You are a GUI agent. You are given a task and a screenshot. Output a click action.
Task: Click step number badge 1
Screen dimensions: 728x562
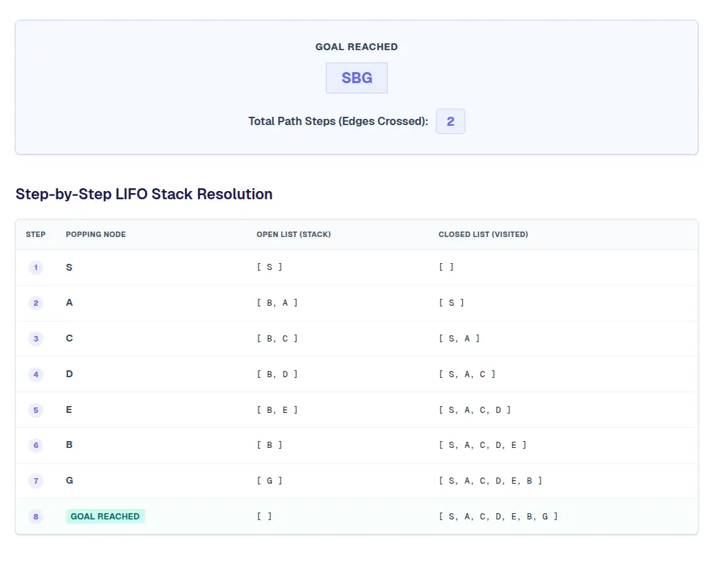[36, 267]
